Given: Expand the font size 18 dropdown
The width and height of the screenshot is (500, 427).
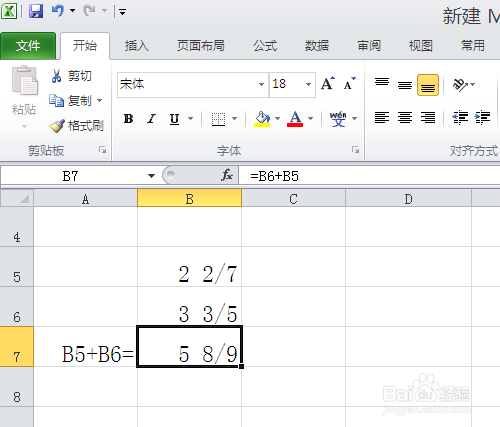Looking at the screenshot, I should coord(309,84).
